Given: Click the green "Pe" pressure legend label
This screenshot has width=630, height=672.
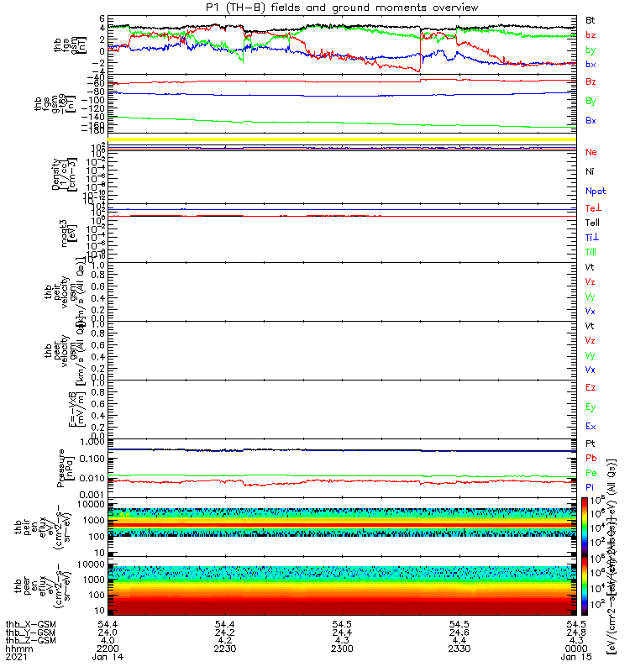Looking at the screenshot, I should tap(591, 473).
